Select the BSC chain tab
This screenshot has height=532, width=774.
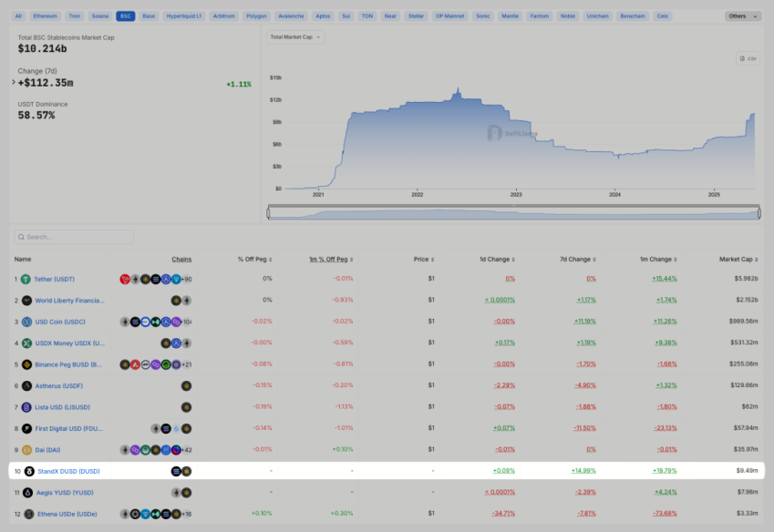coord(126,16)
